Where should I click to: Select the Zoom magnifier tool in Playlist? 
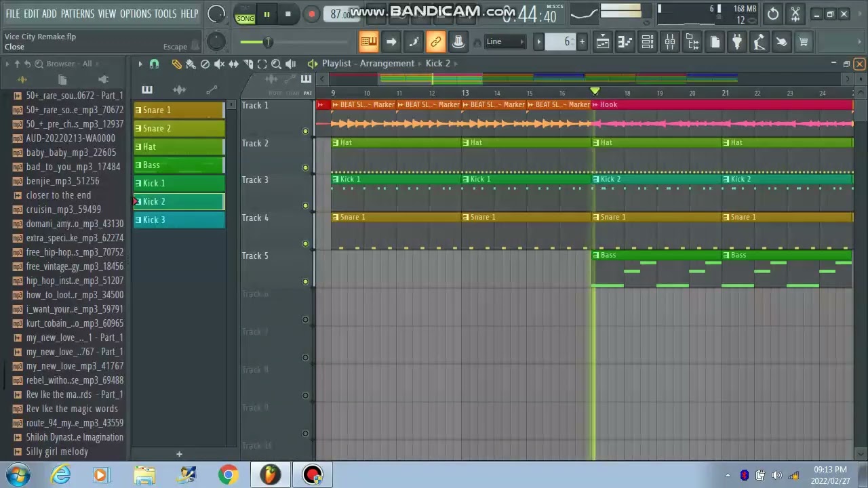click(276, 64)
